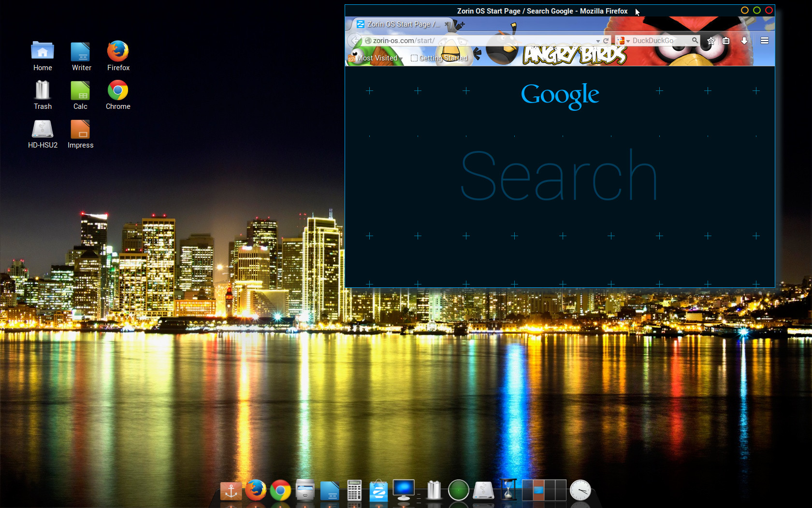Click the zorin-os.com/start/ address bar
The width and height of the screenshot is (812, 508).
coord(478,41)
